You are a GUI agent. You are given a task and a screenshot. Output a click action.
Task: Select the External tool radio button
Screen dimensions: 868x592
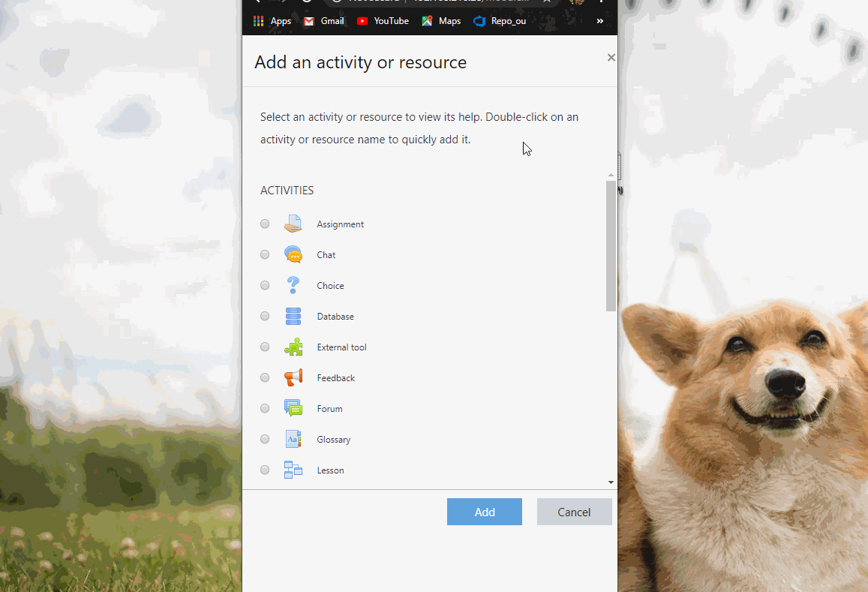265,347
